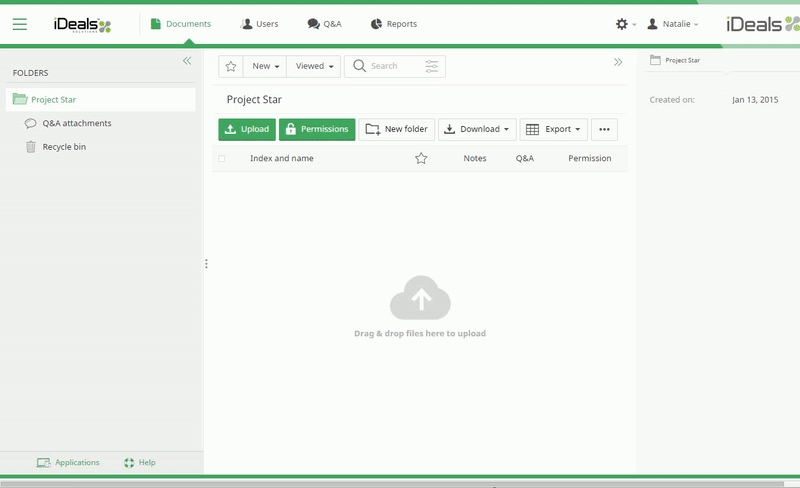
Task: Expand the Export dropdown
Action: [553, 129]
